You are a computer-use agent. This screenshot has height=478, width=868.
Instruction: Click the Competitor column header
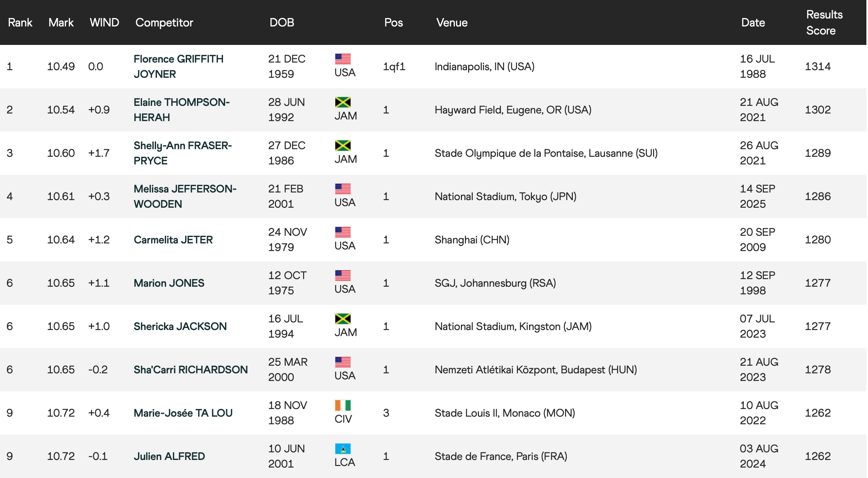click(x=164, y=22)
